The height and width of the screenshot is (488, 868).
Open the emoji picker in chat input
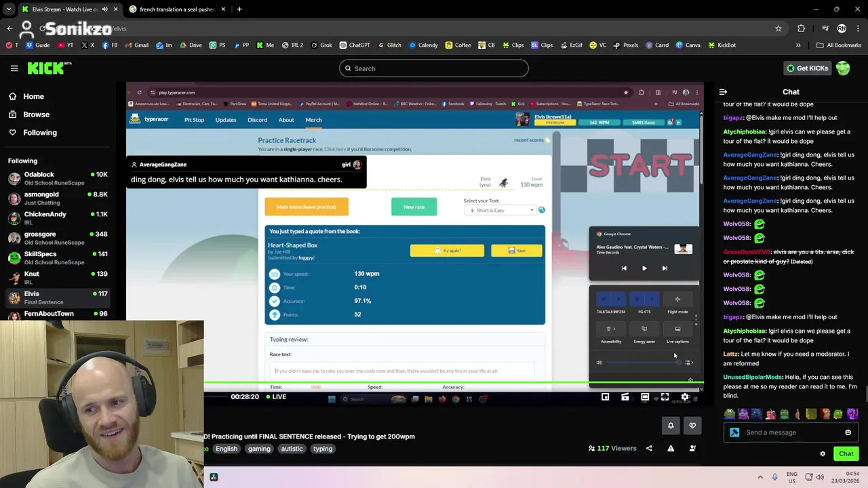(x=848, y=432)
